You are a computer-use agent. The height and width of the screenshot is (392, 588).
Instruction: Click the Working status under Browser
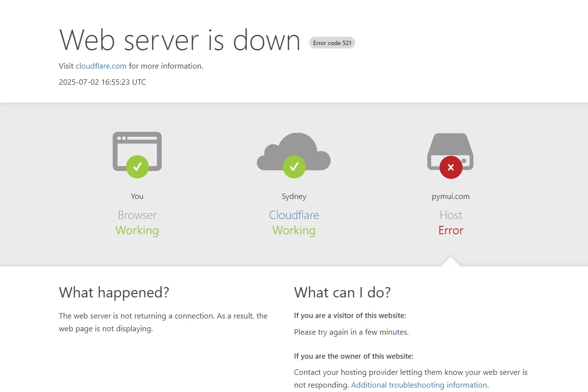tap(137, 230)
